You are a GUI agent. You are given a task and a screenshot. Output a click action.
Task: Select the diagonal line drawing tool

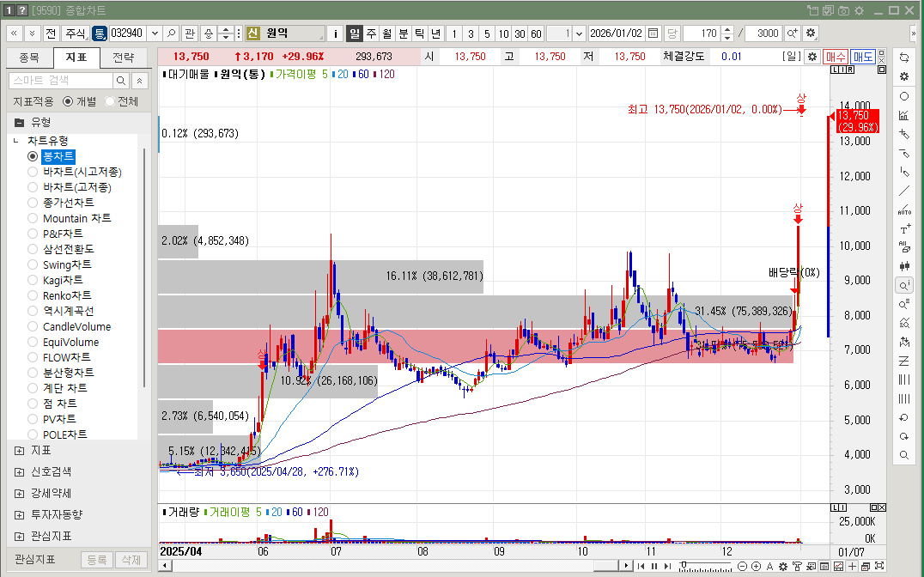click(x=904, y=191)
